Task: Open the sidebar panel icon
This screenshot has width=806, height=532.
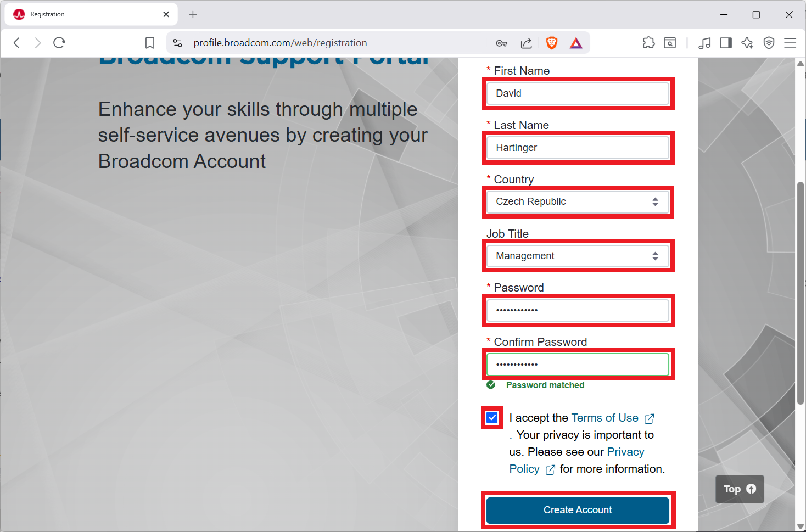Action: point(725,42)
